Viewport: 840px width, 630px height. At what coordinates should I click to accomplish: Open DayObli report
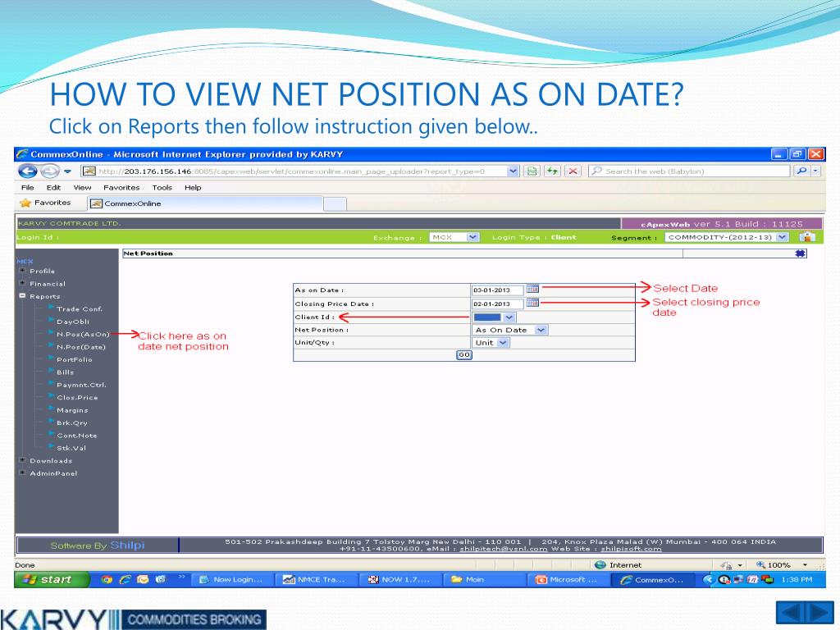click(73, 322)
